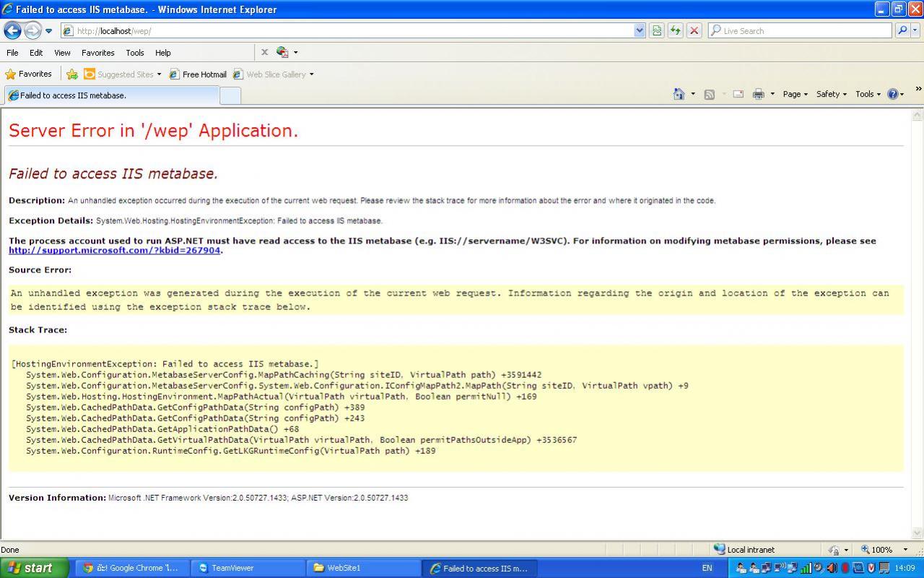
Task: Click the Add to Favorites Bar icon
Action: [x=72, y=74]
